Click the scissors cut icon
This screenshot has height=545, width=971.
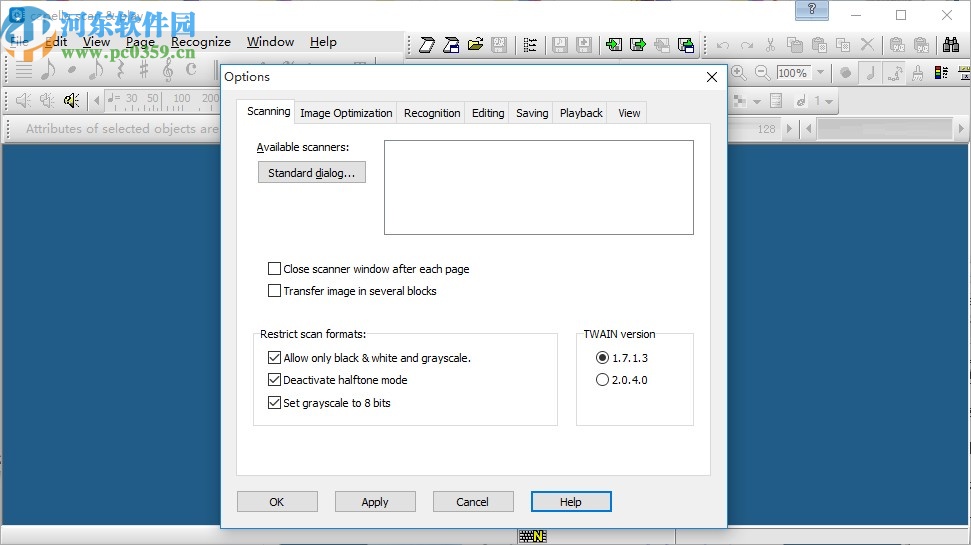(770, 45)
